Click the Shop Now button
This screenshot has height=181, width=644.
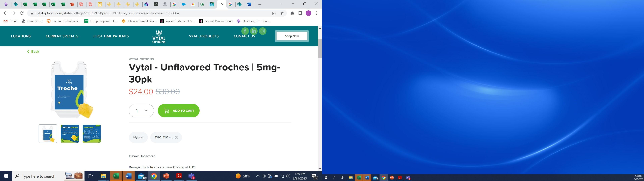coord(292,36)
